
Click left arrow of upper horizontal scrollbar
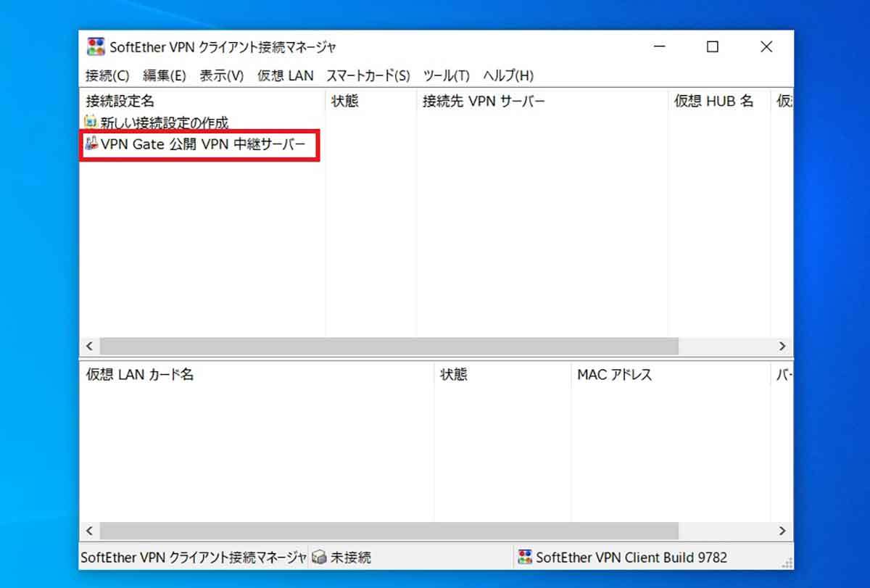tap(90, 346)
